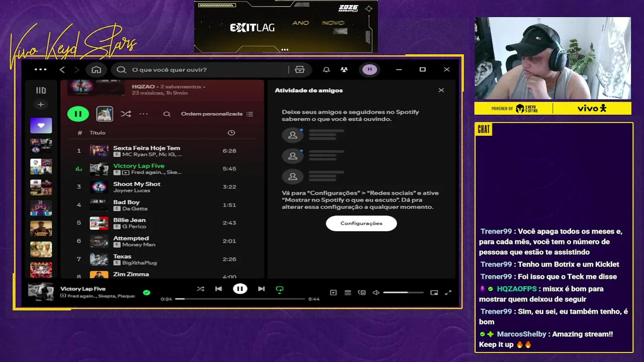The width and height of the screenshot is (644, 362).
Task: Pause the playlist with the green button
Action: [x=78, y=114]
